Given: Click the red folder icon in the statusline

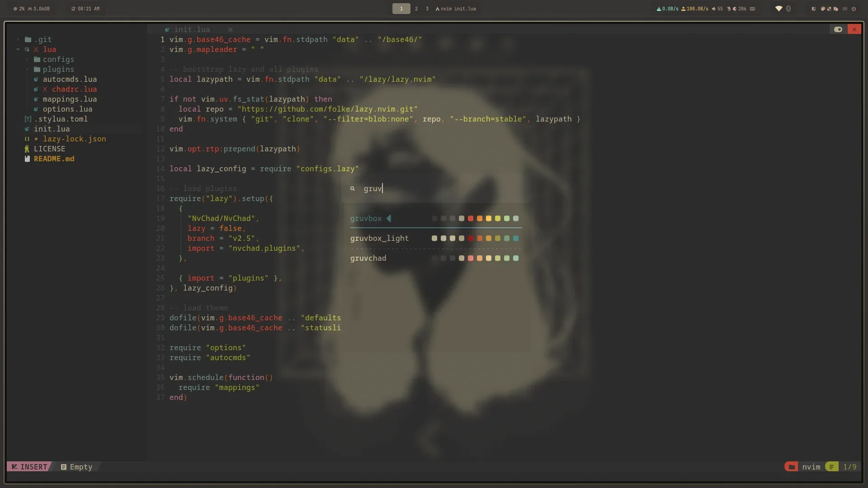Looking at the screenshot, I should click(791, 467).
